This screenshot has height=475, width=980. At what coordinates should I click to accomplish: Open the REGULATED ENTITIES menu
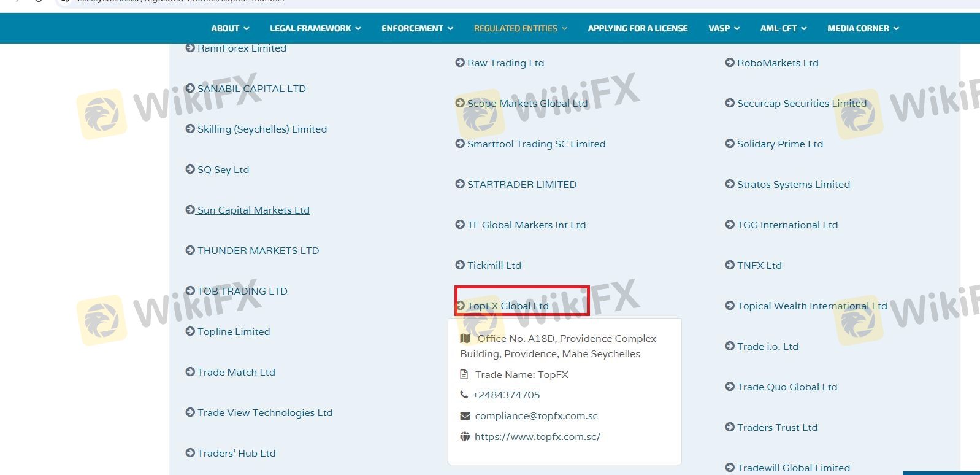click(521, 28)
